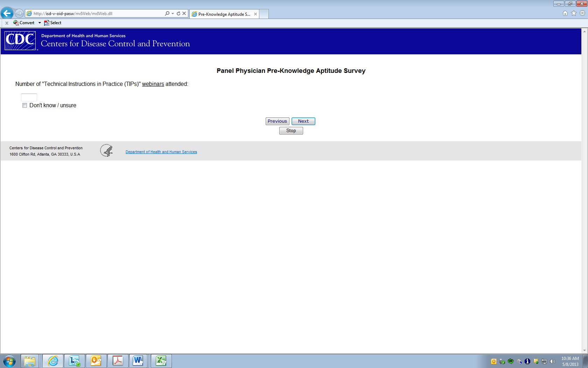Viewport: 588px width, 368px height.
Task: Click the Centers for Disease Control banner text
Action: point(115,43)
